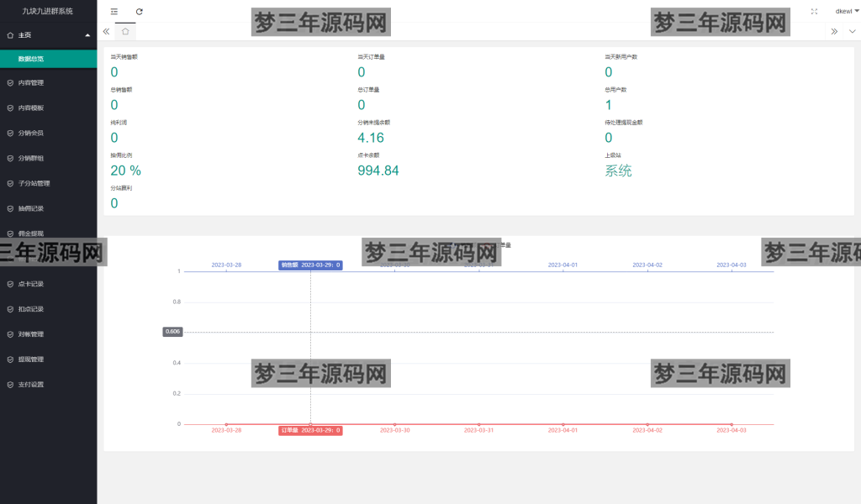The width and height of the screenshot is (861, 504).
Task: Select the home tab icon
Action: [x=125, y=32]
